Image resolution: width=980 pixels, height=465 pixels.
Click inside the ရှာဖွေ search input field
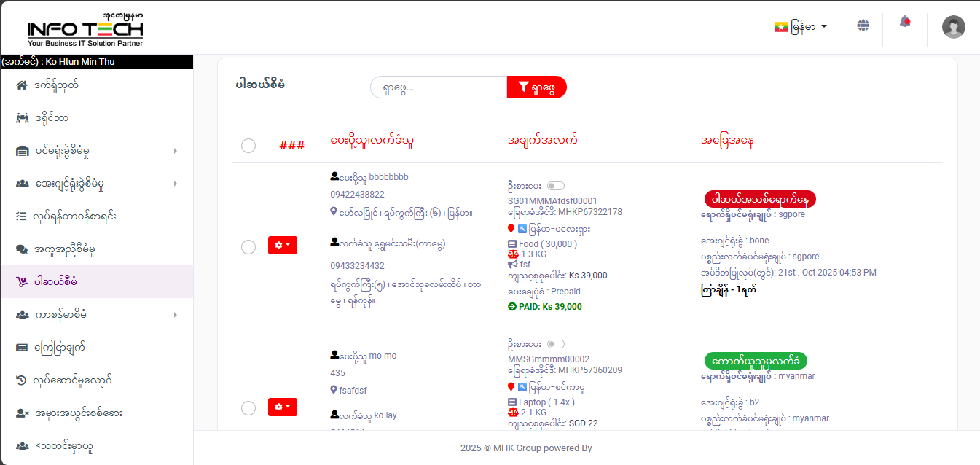pyautogui.click(x=437, y=87)
